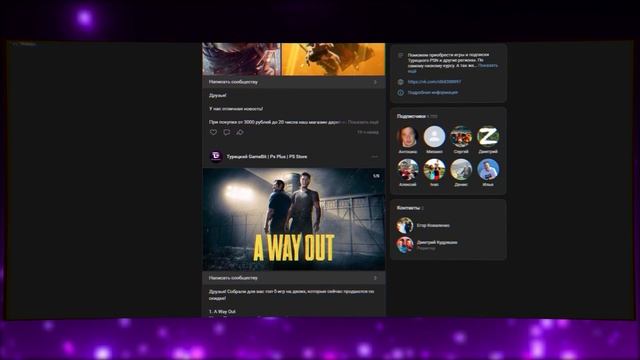This screenshot has height=360, width=640.
Task: Click the 'Друзья!' opening line of the top post
Action: pyautogui.click(x=218, y=95)
